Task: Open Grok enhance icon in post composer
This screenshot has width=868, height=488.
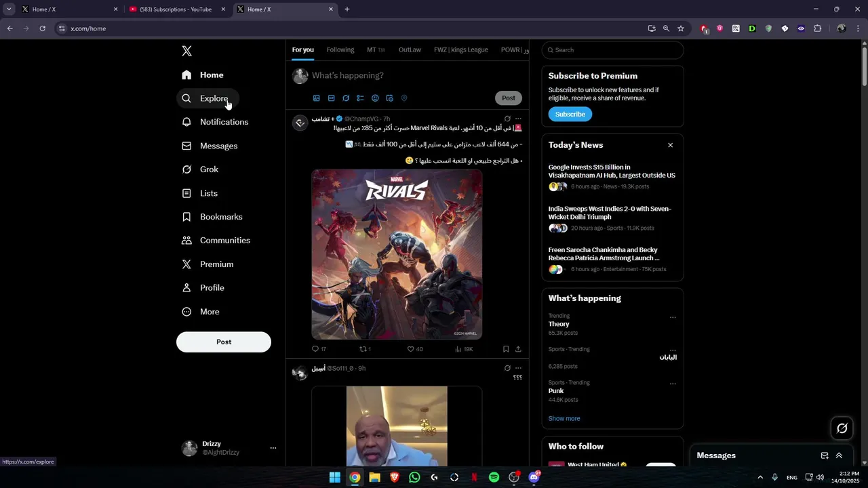Action: point(346,98)
